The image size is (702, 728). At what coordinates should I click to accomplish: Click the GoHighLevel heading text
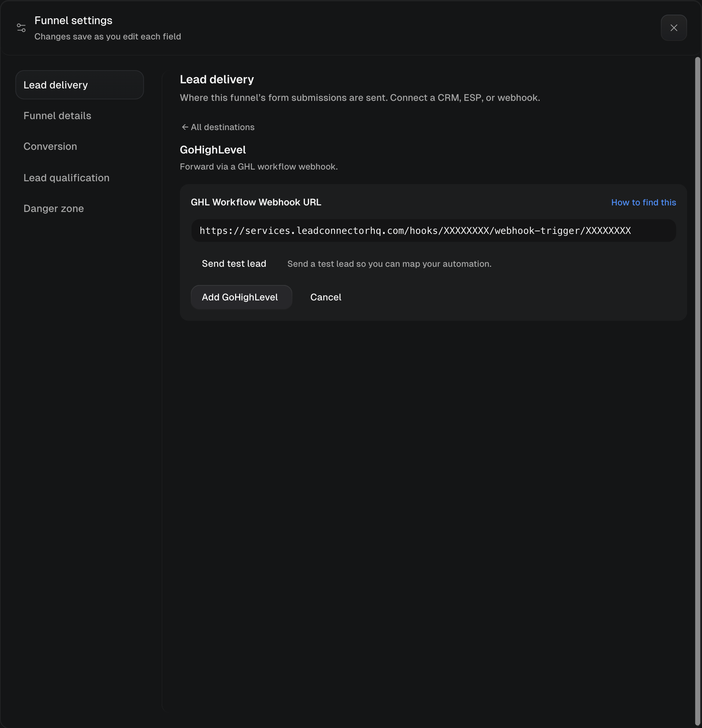pyautogui.click(x=213, y=150)
